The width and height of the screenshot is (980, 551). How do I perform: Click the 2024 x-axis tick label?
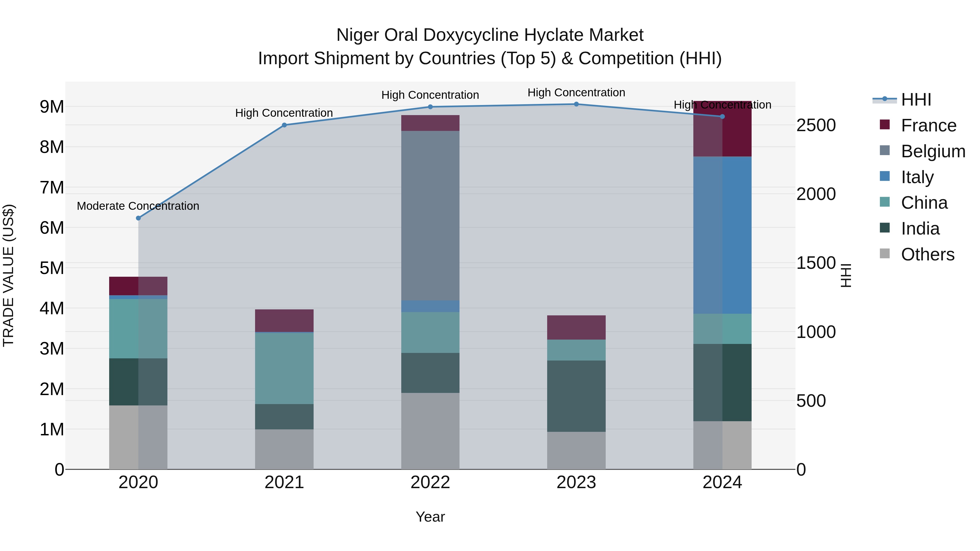[x=722, y=482]
